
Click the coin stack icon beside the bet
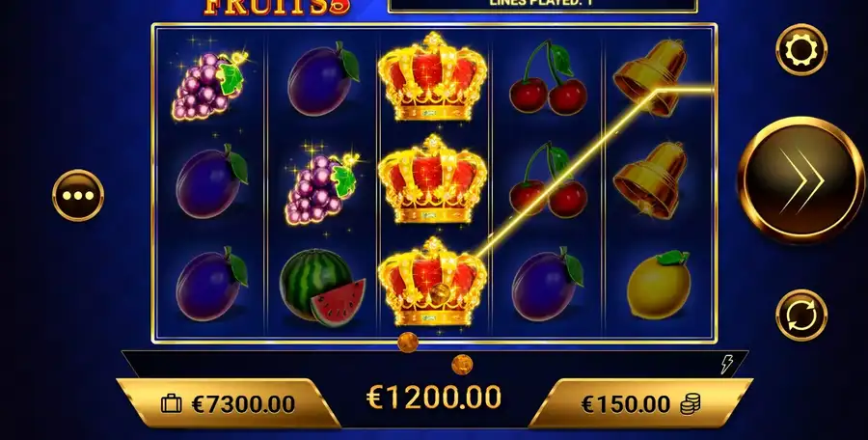pyautogui.click(x=691, y=404)
